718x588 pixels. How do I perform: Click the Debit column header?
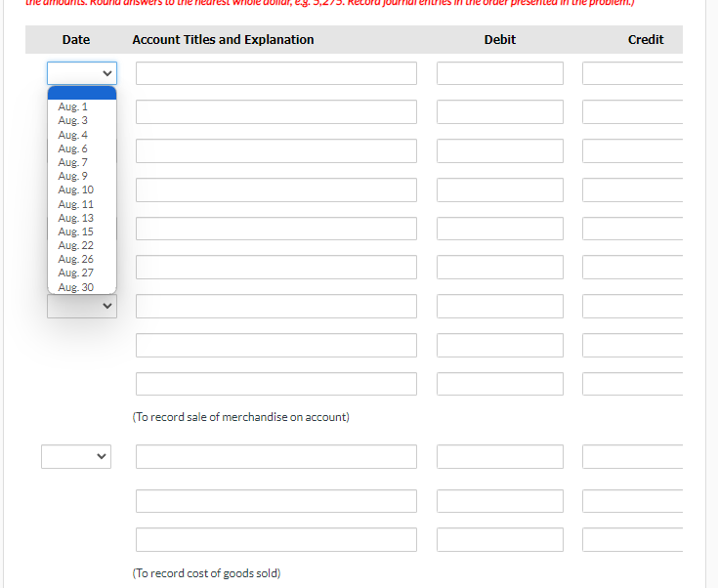pos(500,40)
